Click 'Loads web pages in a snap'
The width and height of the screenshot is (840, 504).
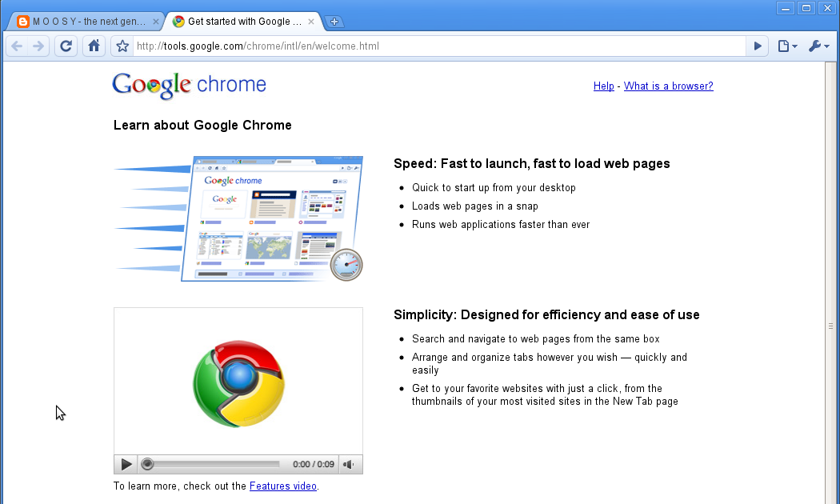(x=474, y=206)
